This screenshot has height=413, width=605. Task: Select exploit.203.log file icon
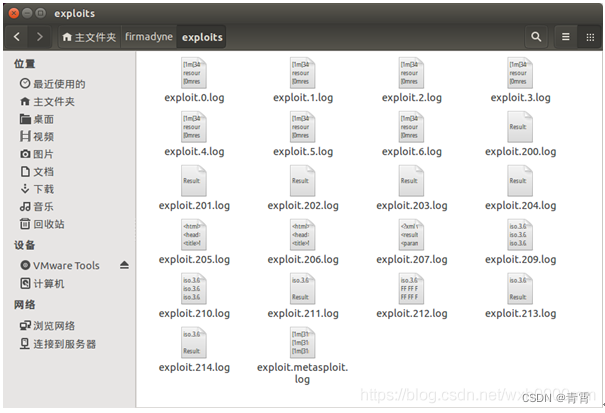411,181
